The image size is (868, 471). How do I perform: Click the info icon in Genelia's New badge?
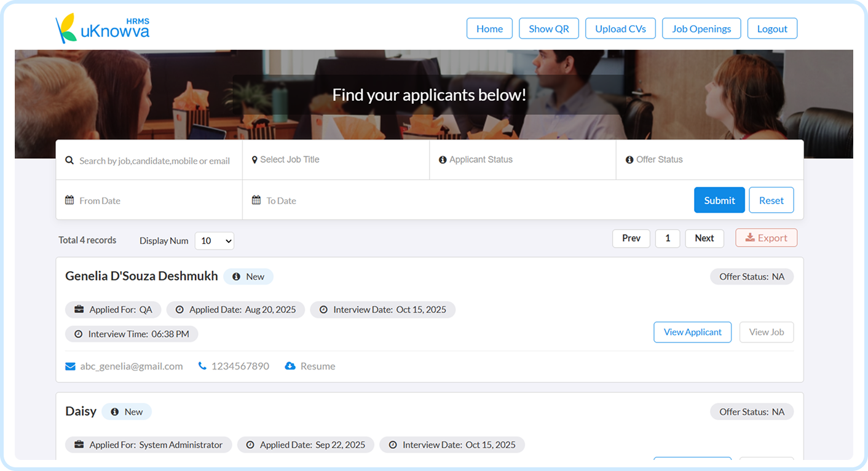click(x=236, y=277)
